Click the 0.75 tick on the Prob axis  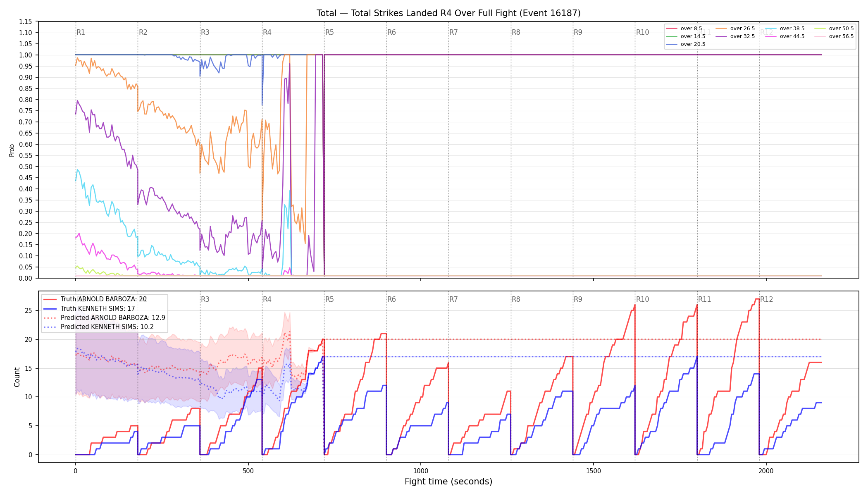[x=26, y=111]
